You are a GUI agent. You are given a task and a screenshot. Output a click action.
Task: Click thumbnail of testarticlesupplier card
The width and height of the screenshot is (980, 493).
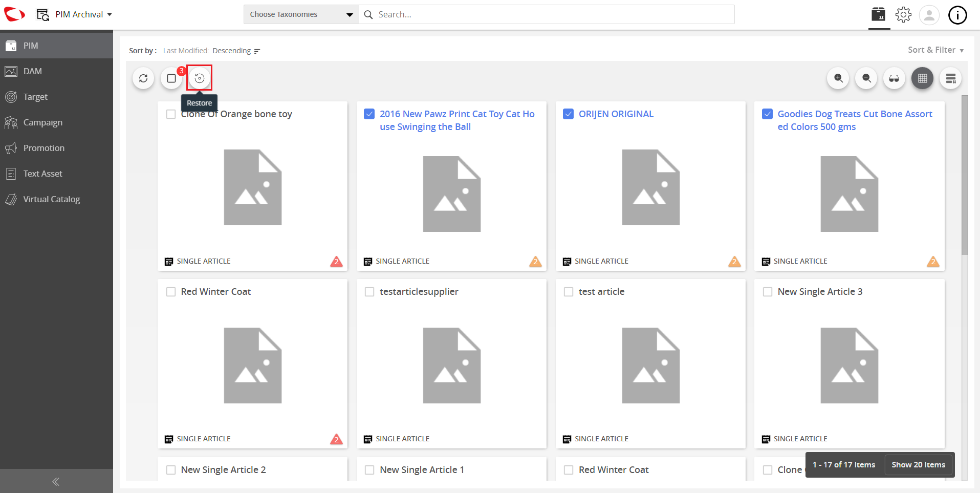coord(451,366)
